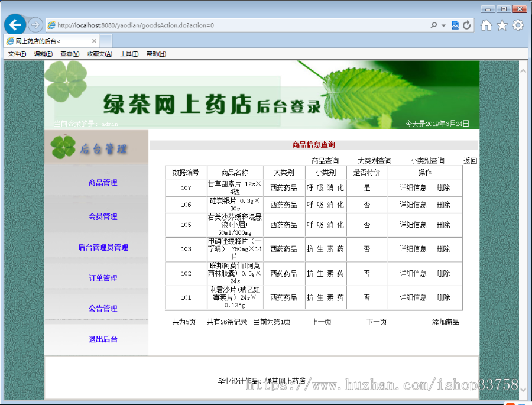Refresh the current page
Image resolution: width=532 pixels, height=405 pixels.
pyautogui.click(x=466, y=25)
